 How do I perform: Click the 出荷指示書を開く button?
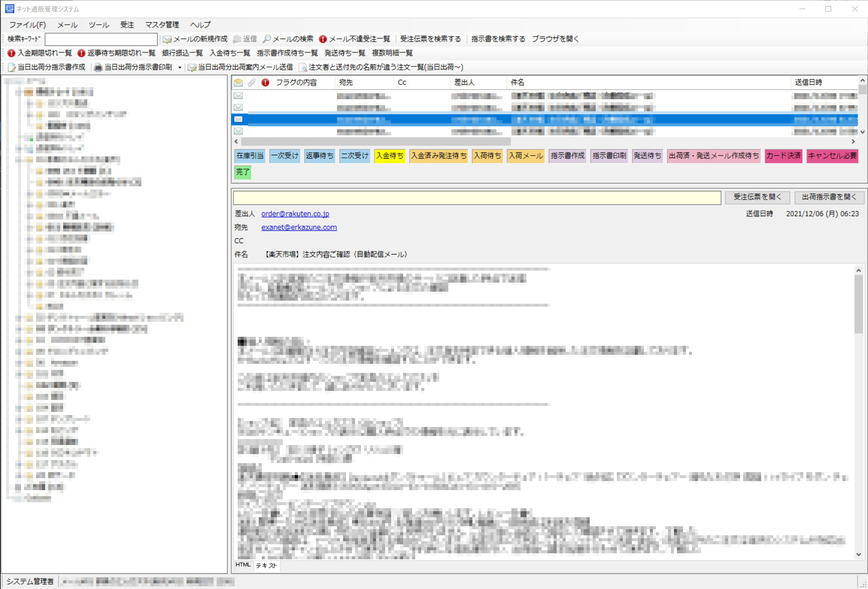click(829, 197)
